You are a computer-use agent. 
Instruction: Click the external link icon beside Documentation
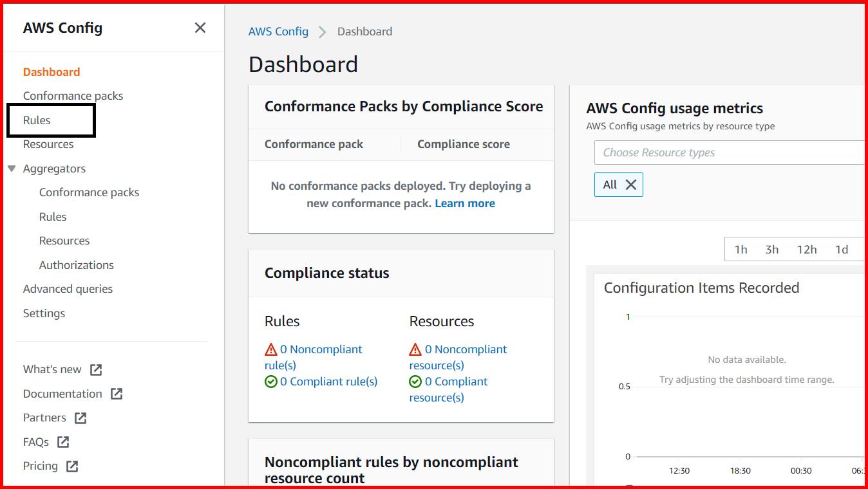(117, 393)
